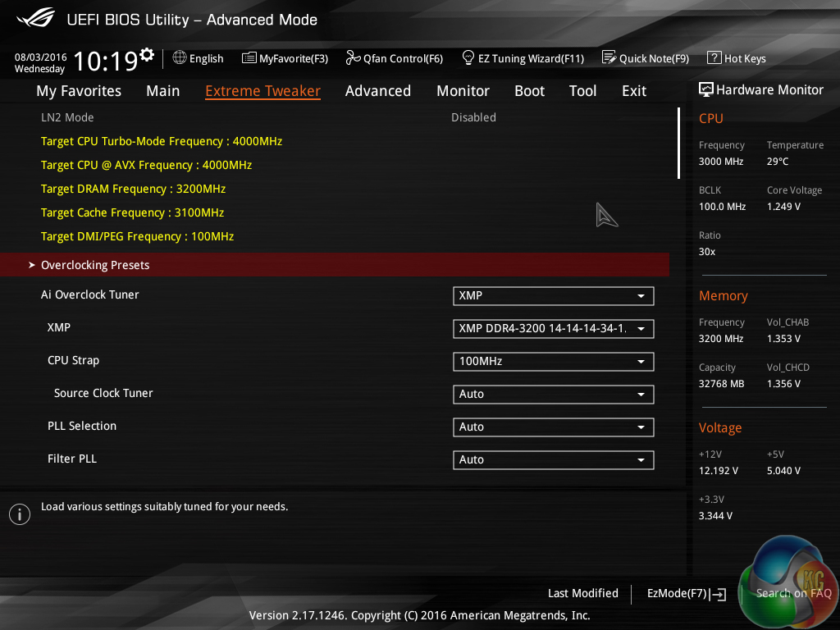Click the settings gear beside the clock
This screenshot has width=840, height=630.
pos(146,54)
